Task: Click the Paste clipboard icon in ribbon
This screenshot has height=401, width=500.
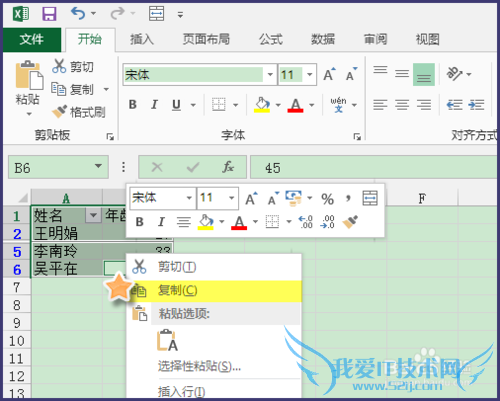Action: 29,75
